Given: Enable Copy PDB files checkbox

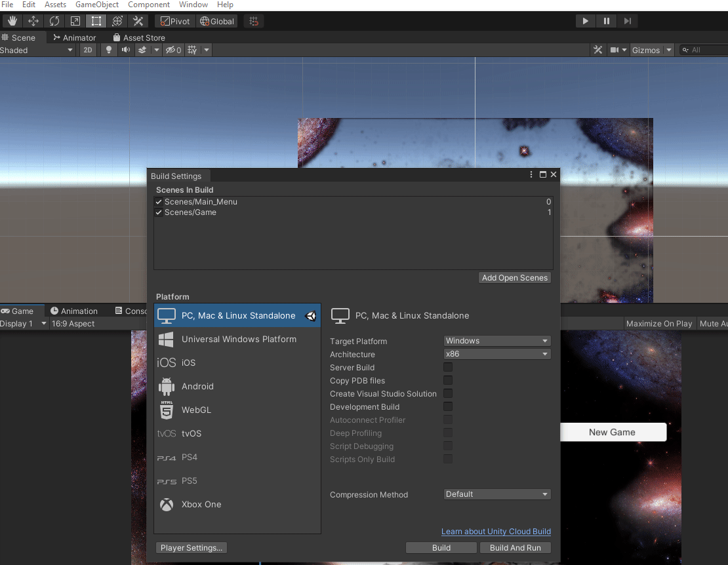Looking at the screenshot, I should click(447, 380).
